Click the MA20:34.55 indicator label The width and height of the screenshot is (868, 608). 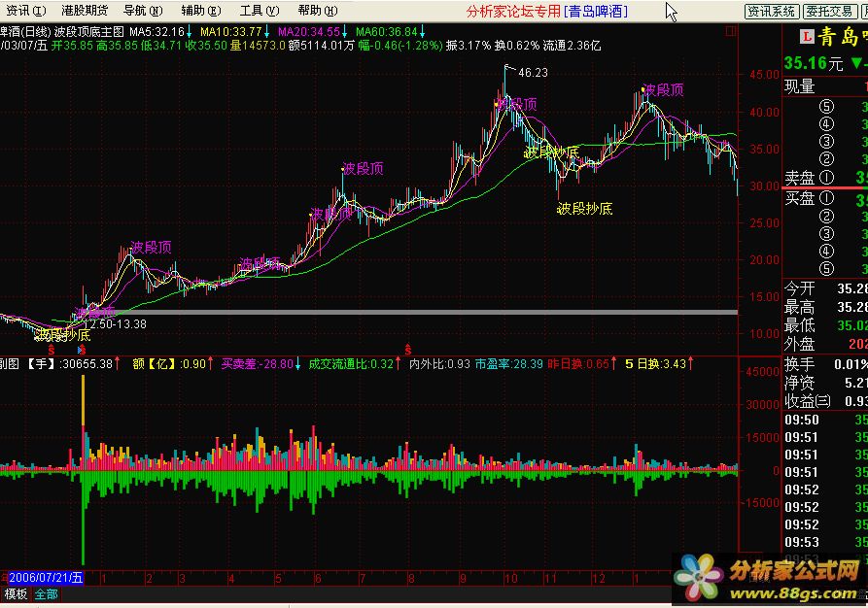308,32
